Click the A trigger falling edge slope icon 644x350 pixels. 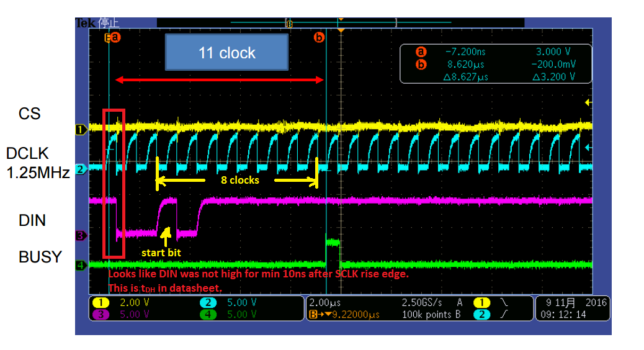(x=504, y=303)
